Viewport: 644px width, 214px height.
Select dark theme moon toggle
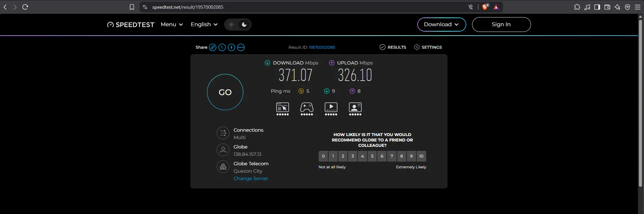pos(244,25)
